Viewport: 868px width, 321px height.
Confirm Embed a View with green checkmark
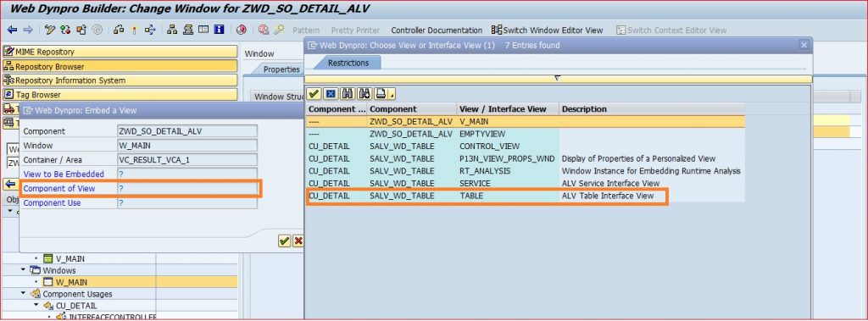(x=285, y=241)
